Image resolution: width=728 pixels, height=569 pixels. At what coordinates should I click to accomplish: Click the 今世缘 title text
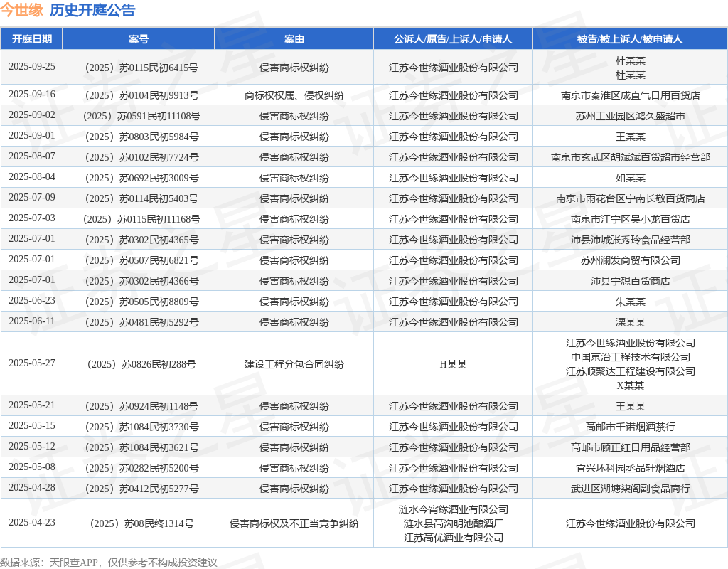(22, 10)
